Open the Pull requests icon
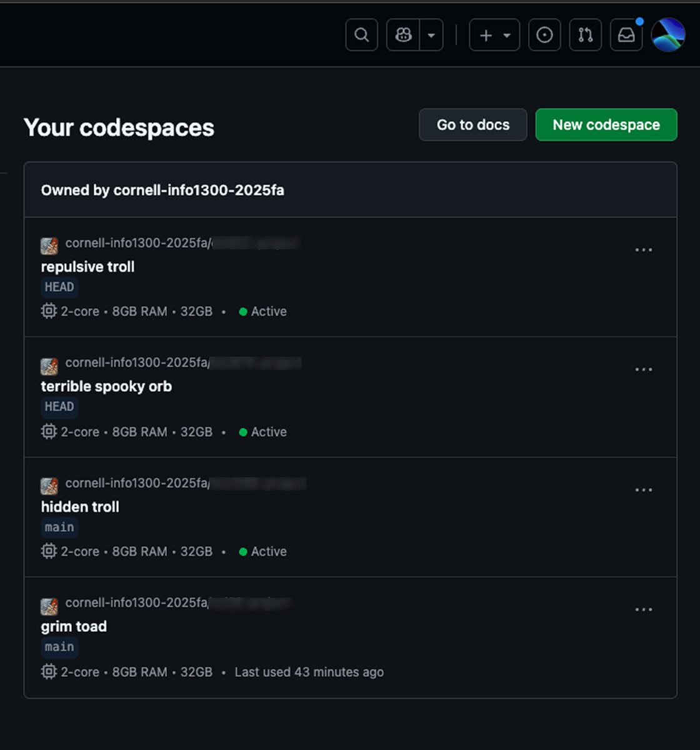 point(586,35)
